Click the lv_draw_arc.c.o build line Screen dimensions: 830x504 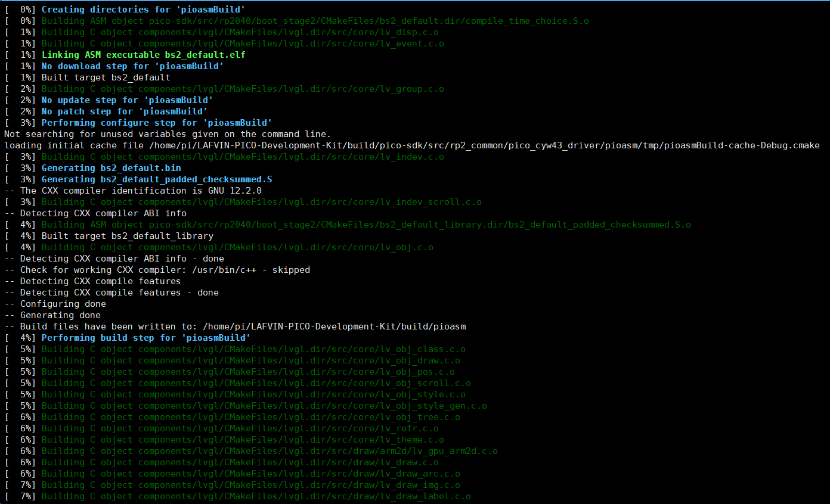tap(232, 474)
